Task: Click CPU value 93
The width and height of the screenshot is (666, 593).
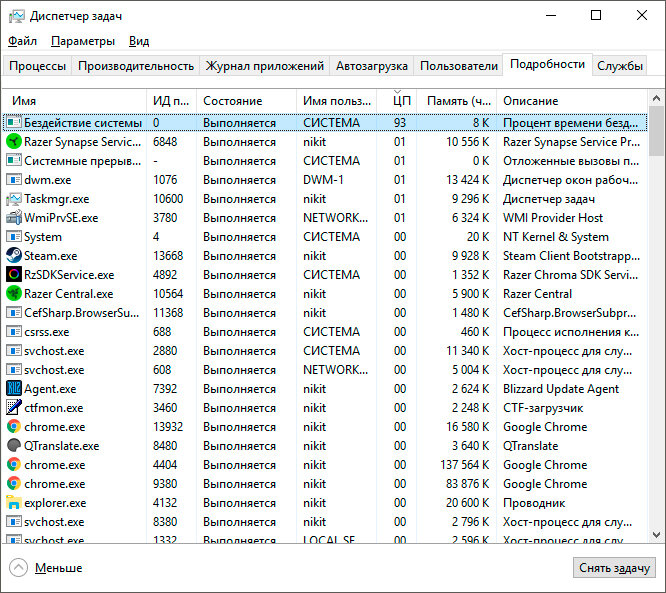Action: [x=400, y=123]
